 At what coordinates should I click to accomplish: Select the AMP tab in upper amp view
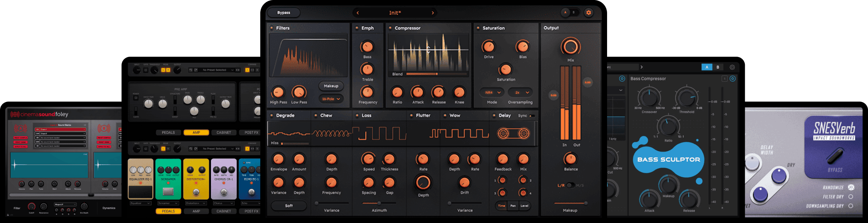pyautogui.click(x=196, y=133)
